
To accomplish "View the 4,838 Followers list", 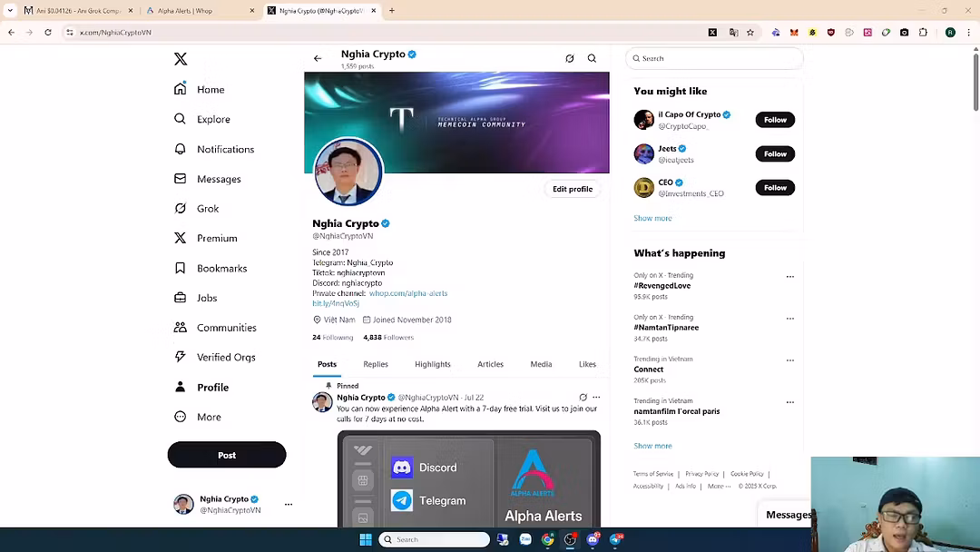I will 388,337.
